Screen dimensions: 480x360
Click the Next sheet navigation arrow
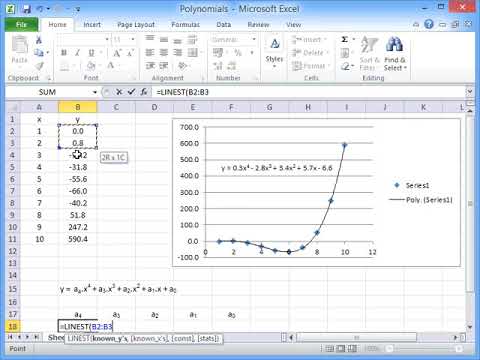(x=28, y=337)
